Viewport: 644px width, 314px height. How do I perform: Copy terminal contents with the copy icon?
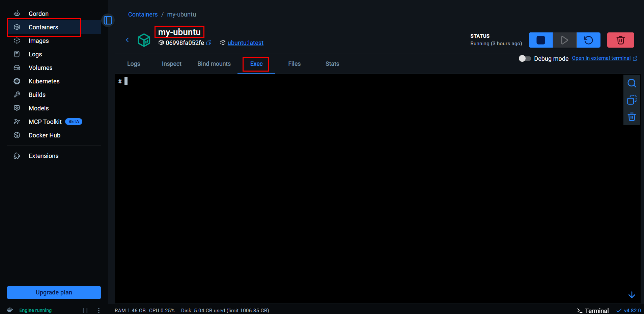(x=632, y=100)
